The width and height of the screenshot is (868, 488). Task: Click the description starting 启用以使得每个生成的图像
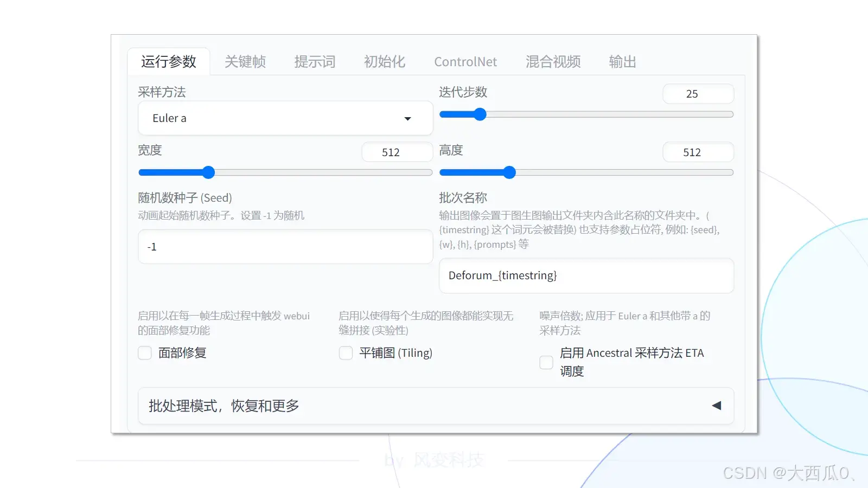point(426,323)
